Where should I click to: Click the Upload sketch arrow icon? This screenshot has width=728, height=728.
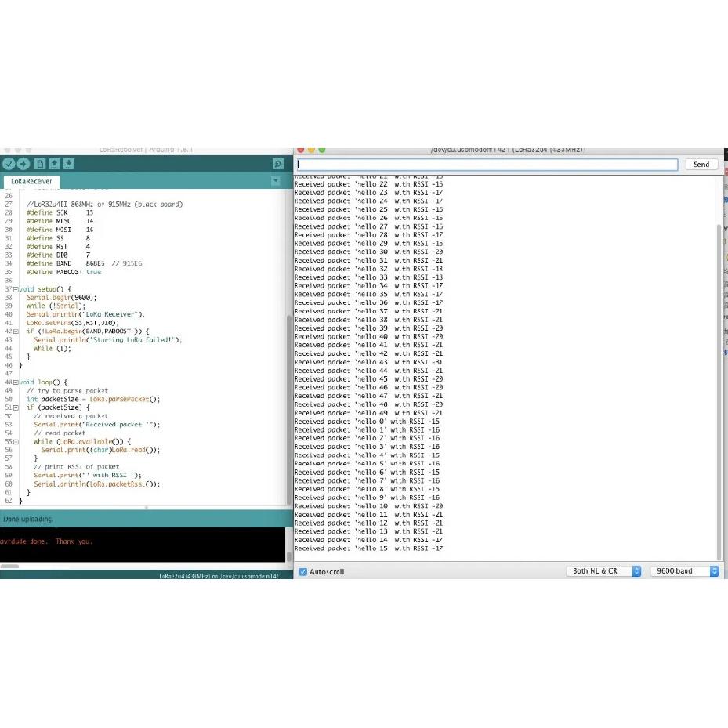click(x=24, y=164)
